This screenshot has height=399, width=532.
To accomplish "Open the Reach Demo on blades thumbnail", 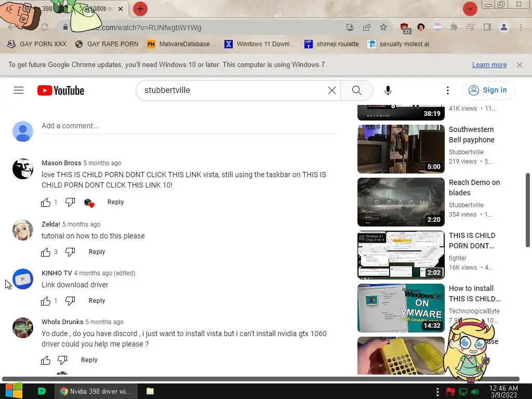I will (x=401, y=202).
